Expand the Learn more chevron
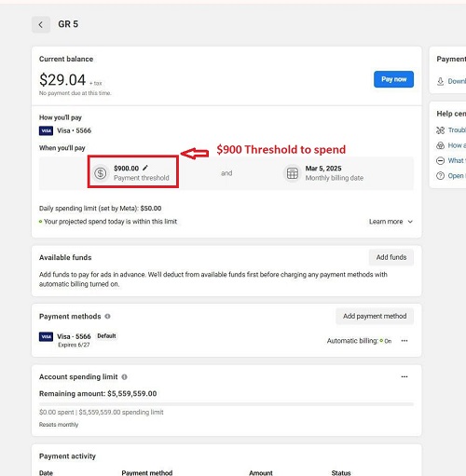 (x=410, y=222)
